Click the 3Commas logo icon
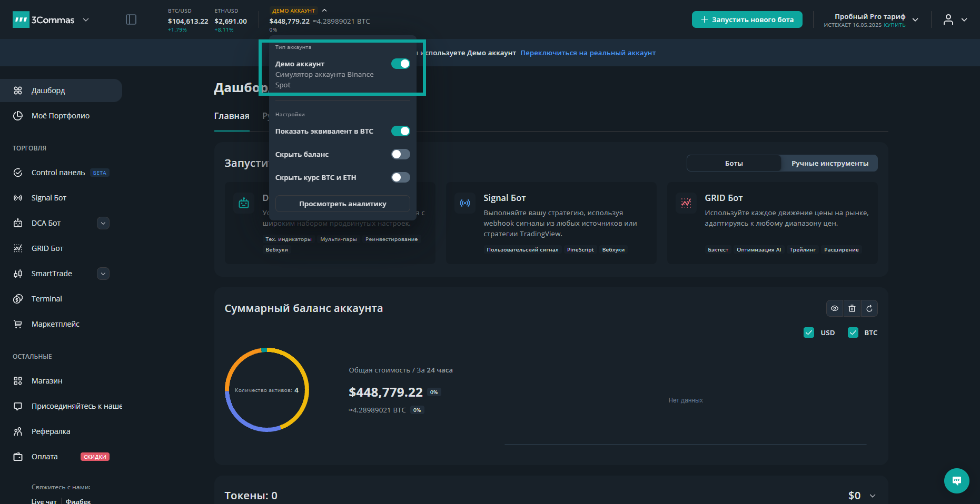980x504 pixels. [x=21, y=19]
